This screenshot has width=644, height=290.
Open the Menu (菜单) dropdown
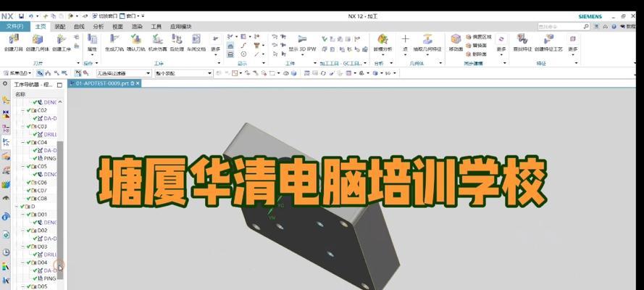17,73
